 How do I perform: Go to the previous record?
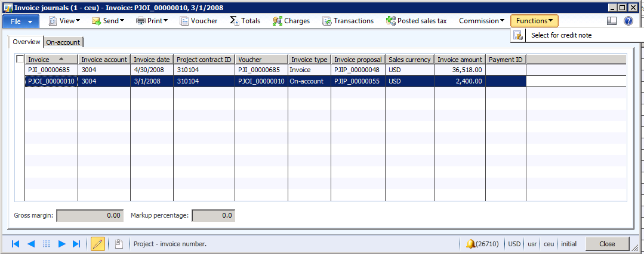31,244
